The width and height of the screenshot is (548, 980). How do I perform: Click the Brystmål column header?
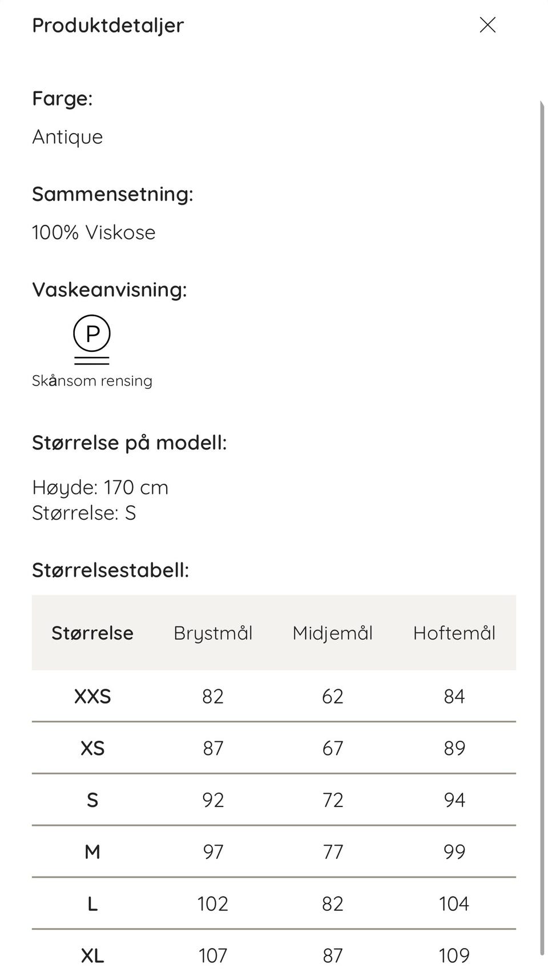pyautogui.click(x=214, y=633)
